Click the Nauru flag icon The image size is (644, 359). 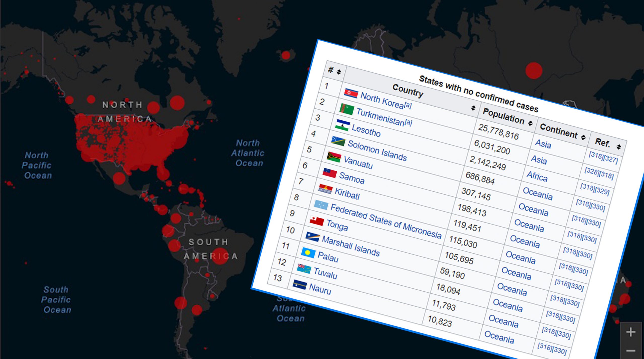(x=300, y=285)
